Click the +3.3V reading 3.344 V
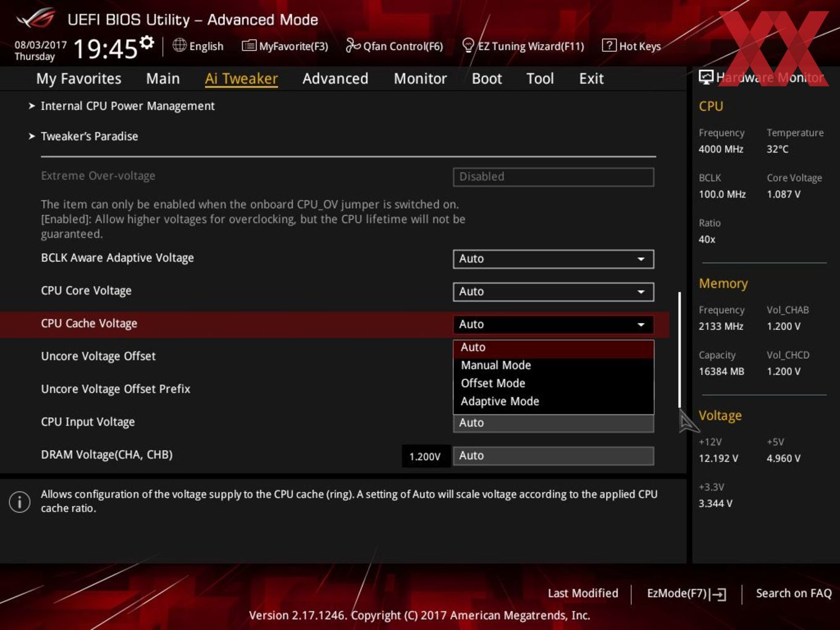This screenshot has height=630, width=840. (x=715, y=503)
